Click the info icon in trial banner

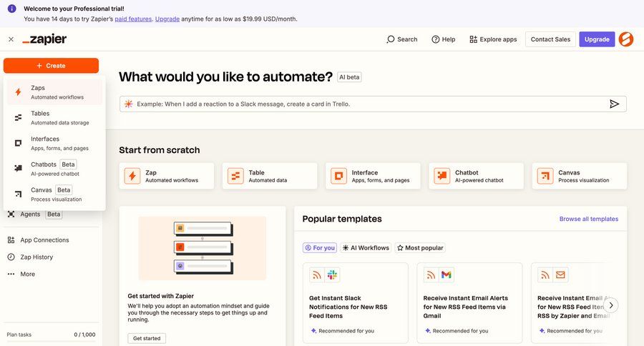[12, 9]
